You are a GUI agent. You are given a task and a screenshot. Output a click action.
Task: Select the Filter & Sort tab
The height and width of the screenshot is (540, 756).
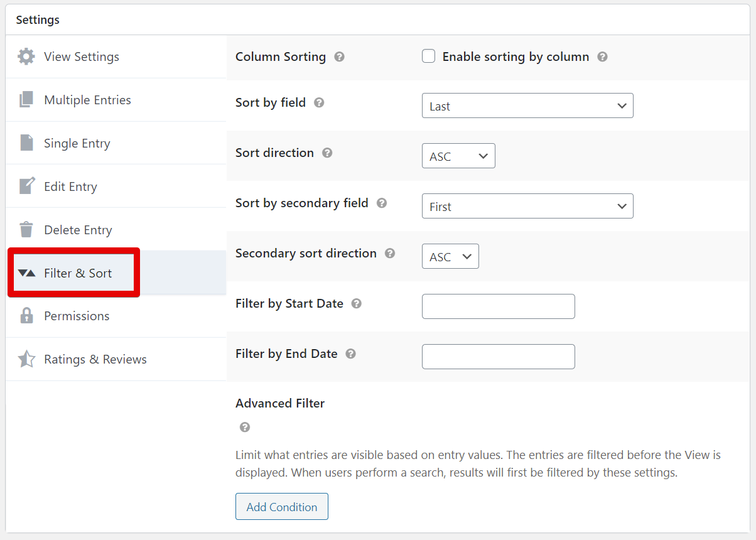tap(116, 273)
